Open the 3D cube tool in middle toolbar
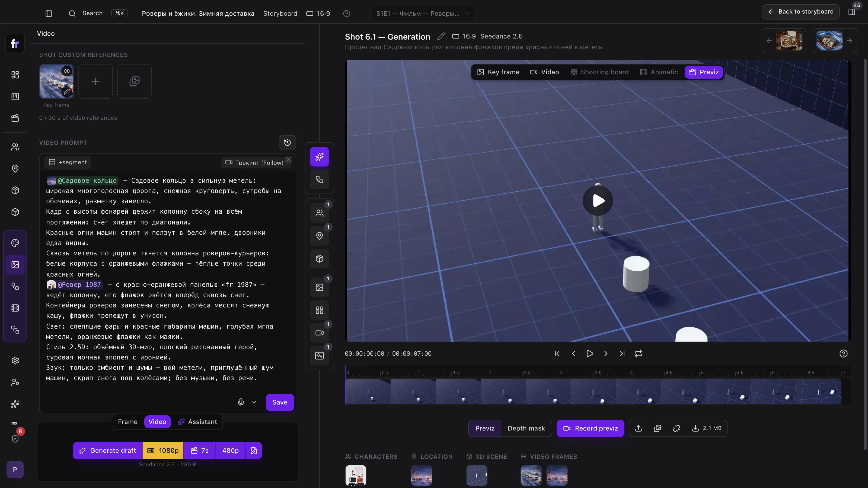The image size is (868, 488). click(319, 259)
